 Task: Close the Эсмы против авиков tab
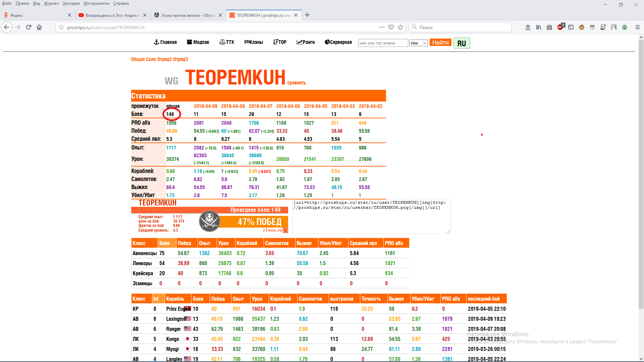[220, 15]
